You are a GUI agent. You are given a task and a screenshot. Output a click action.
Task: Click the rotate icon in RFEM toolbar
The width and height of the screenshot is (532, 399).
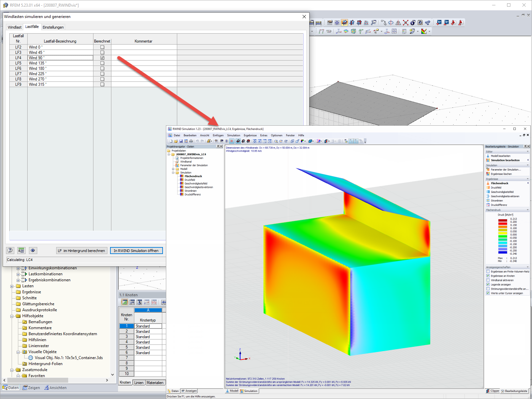[x=391, y=23]
